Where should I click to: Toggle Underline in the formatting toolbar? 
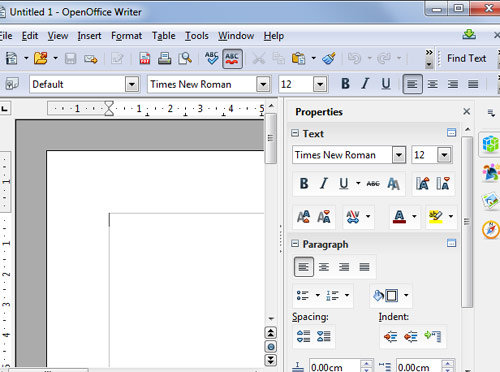[x=386, y=84]
